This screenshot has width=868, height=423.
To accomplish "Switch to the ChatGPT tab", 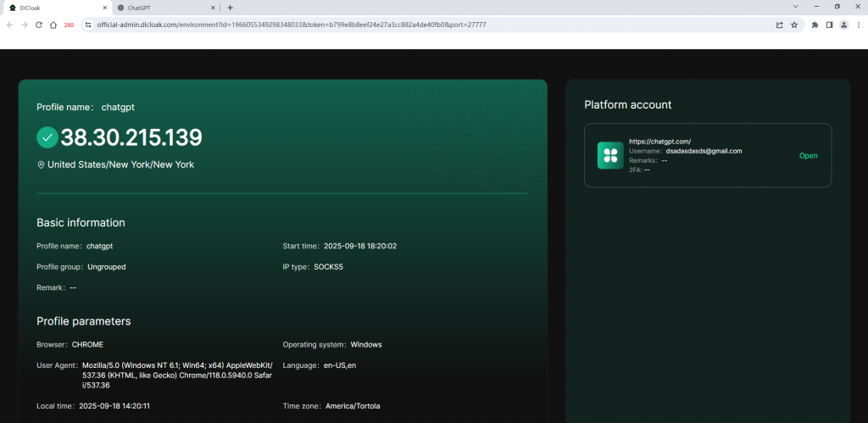I will click(161, 8).
